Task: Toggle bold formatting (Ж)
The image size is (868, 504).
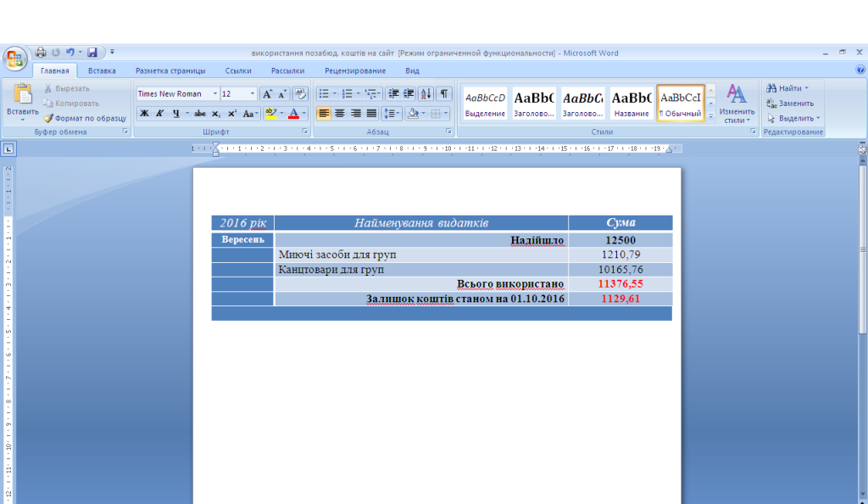Action: tap(144, 113)
